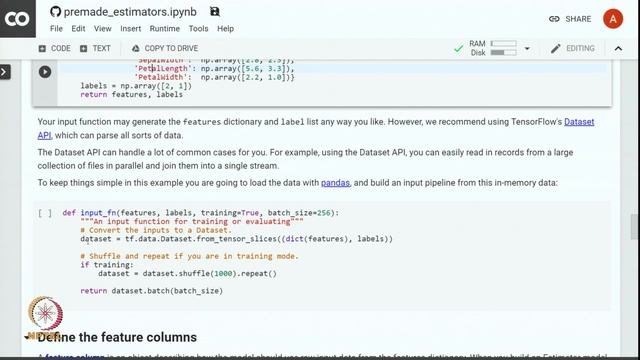The image size is (640, 360).
Task: Click the save-to-Drive icon beside notebook title
Action: click(x=215, y=12)
